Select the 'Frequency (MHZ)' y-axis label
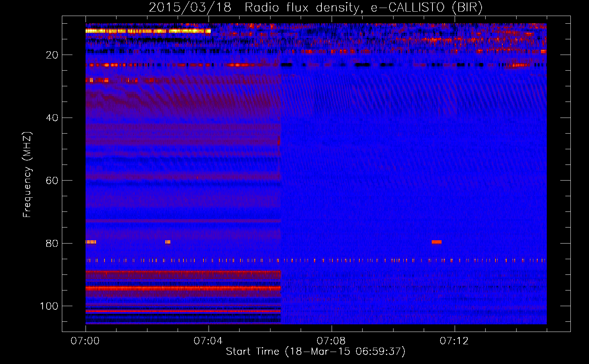Image resolution: width=589 pixels, height=364 pixels. point(27,175)
